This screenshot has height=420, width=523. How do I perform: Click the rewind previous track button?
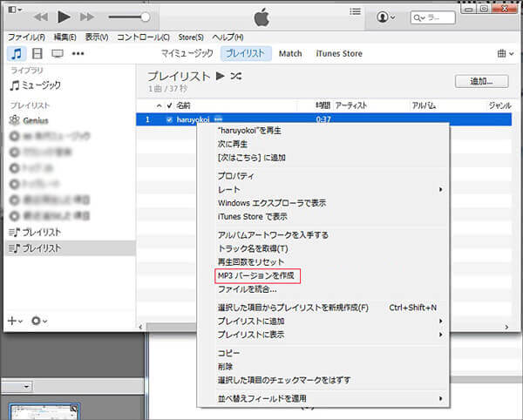tap(41, 17)
